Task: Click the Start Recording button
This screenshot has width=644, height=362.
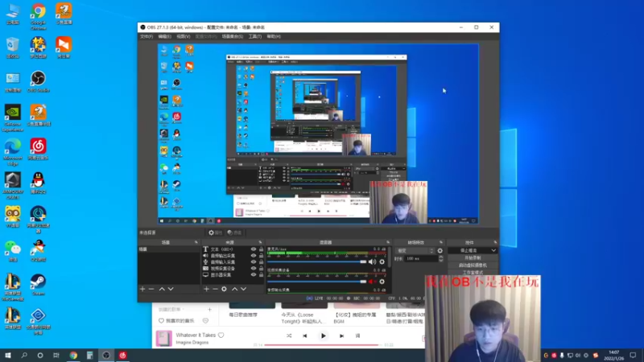Action: click(x=473, y=258)
